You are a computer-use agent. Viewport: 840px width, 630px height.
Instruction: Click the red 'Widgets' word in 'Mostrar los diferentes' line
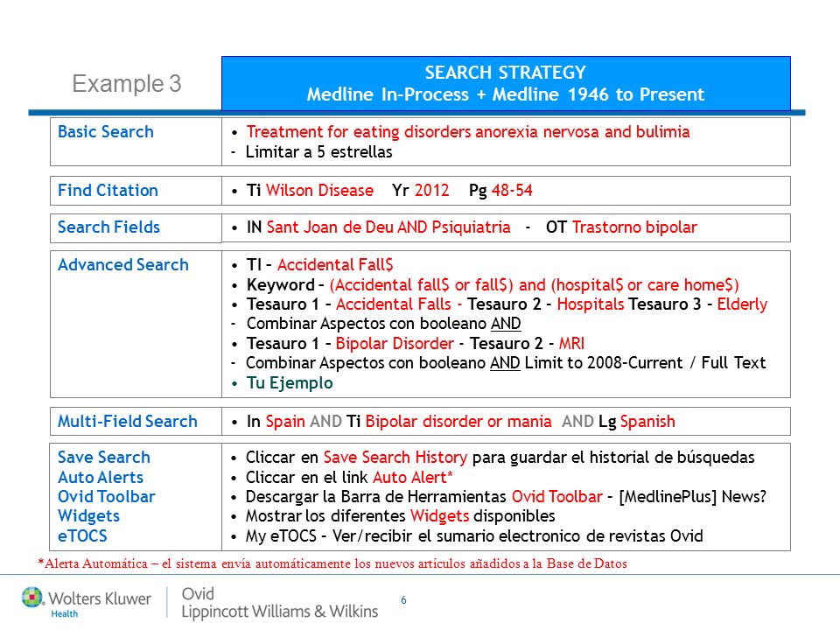coord(440,516)
